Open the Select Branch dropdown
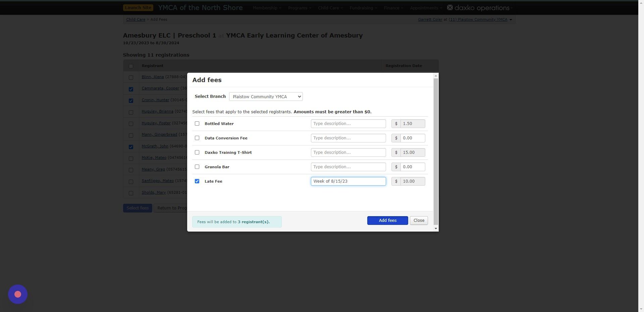This screenshot has width=644, height=312. (265, 97)
